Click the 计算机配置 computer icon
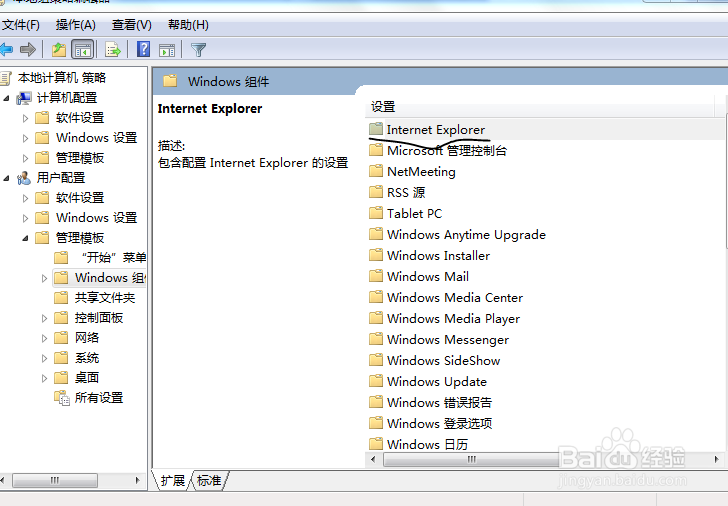 click(24, 98)
